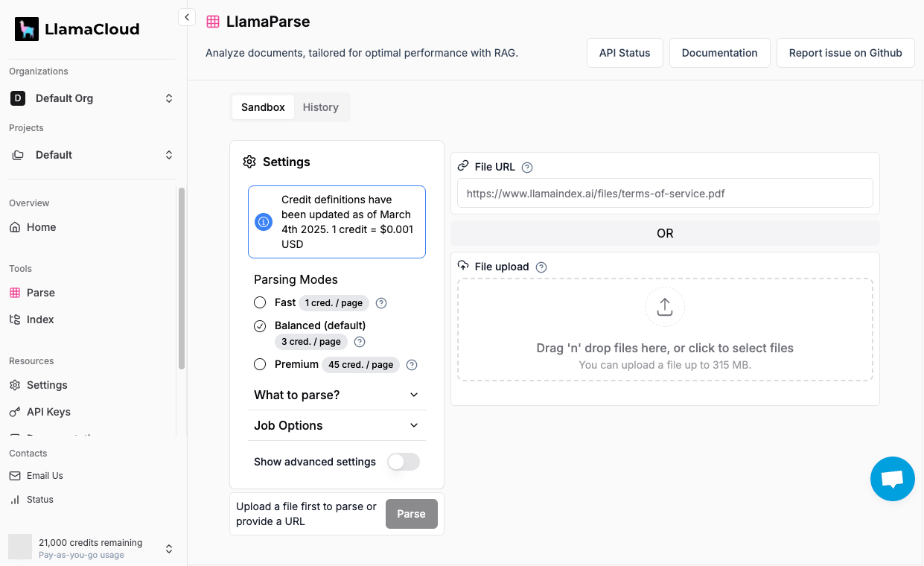Image resolution: width=924 pixels, height=566 pixels.
Task: Expand the What to parse? section
Action: 337,395
